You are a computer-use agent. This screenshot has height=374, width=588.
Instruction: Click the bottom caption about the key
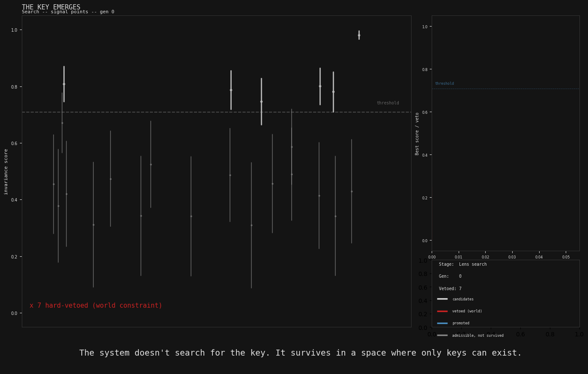300,353
